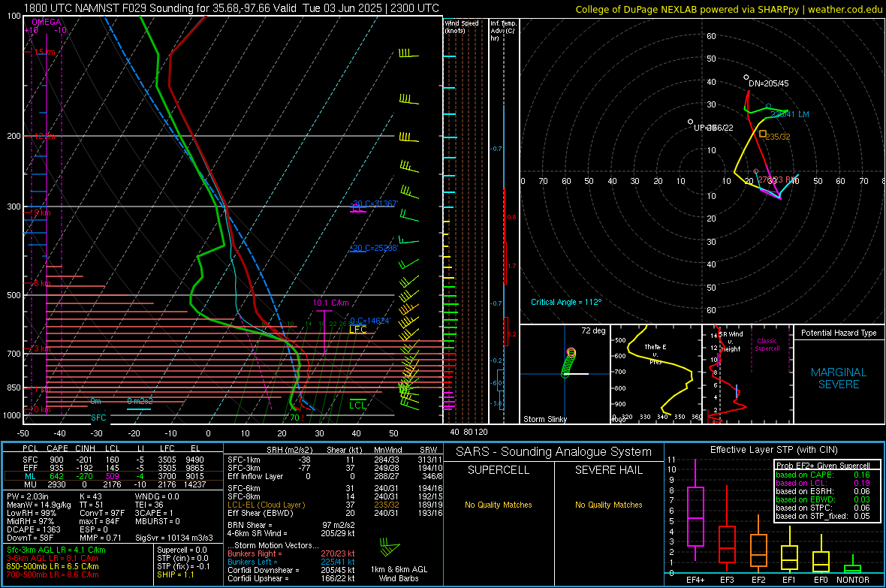Click the Eff Inflow Layer row
Screen dimensions: 886x588
(x=335, y=476)
